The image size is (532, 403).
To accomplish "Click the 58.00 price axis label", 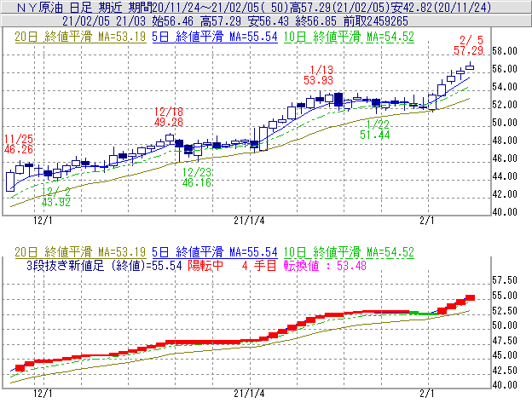I will (505, 51).
